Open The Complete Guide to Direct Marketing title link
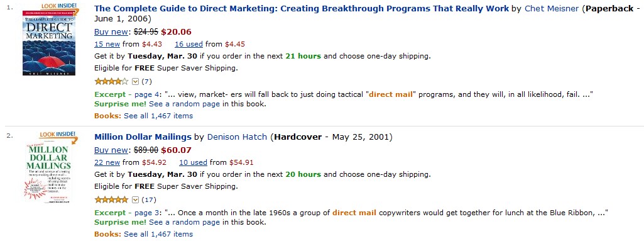Screen dimensions: 644x241 point(302,9)
